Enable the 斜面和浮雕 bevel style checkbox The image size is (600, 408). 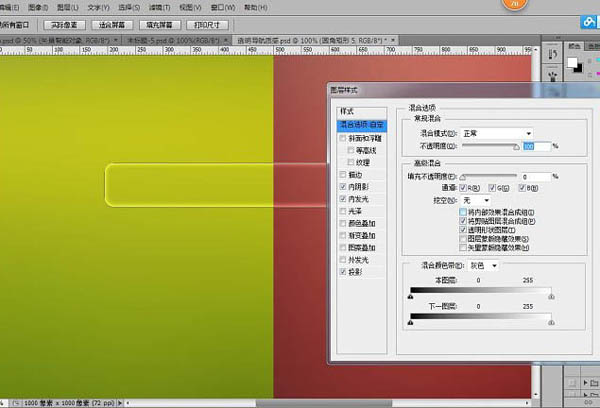[x=343, y=138]
